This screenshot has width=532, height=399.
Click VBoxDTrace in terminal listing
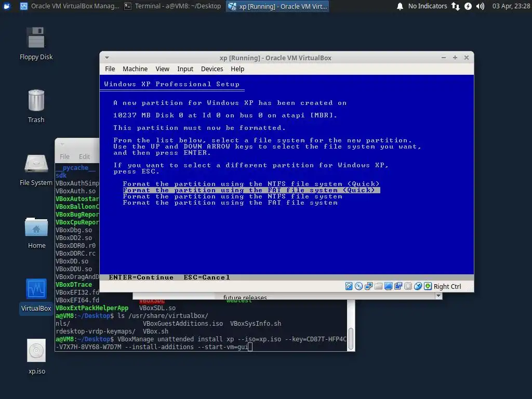(x=74, y=285)
